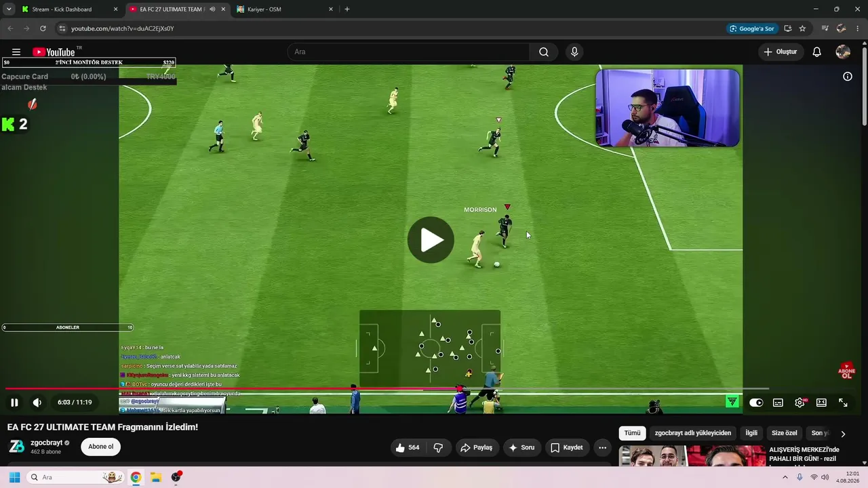Open Chrome media controls icon
The width and height of the screenshot is (868, 488).
[x=825, y=28]
